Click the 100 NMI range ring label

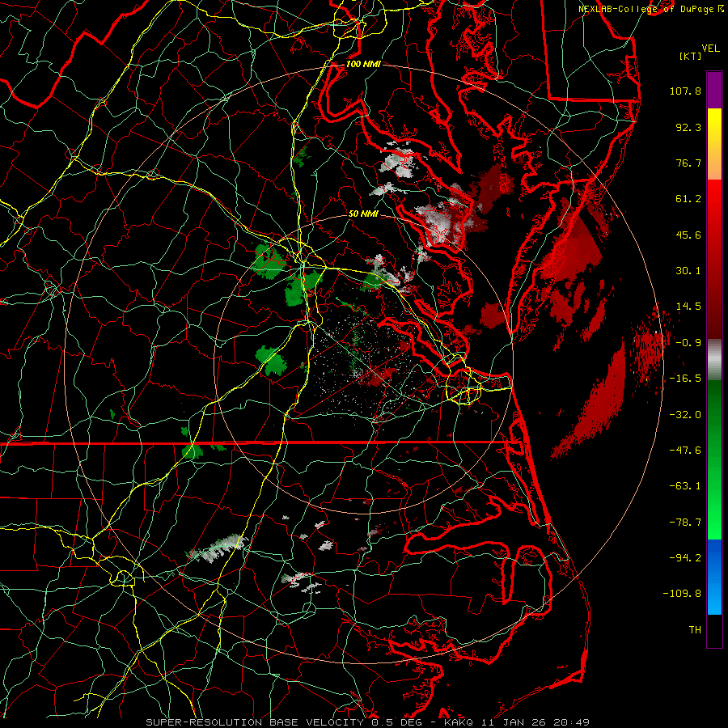tap(363, 64)
